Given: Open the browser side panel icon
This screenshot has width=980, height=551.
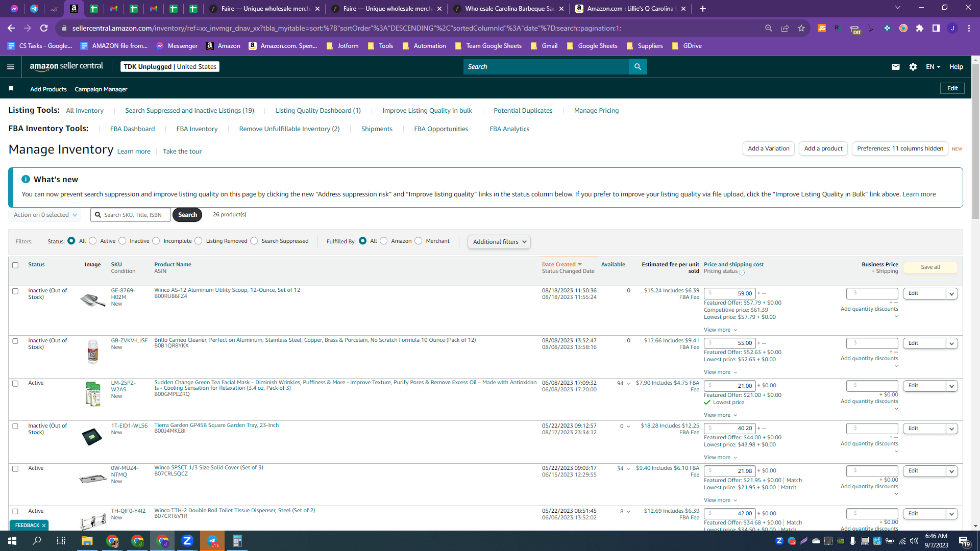Looking at the screenshot, I should [x=936, y=28].
